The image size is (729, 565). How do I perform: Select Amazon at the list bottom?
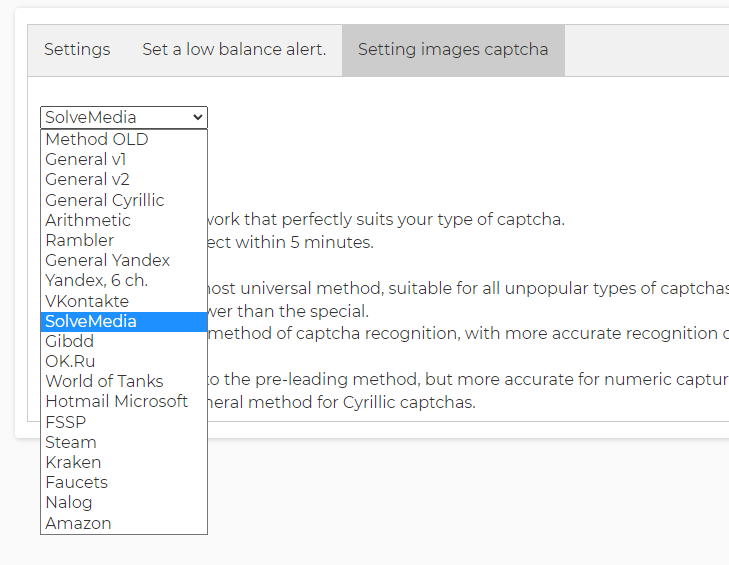pyautogui.click(x=78, y=523)
